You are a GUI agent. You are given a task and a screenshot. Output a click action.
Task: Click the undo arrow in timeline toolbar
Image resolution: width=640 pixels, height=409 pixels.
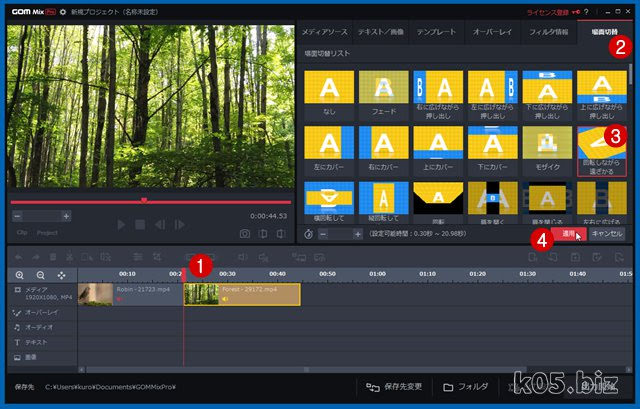click(x=19, y=257)
